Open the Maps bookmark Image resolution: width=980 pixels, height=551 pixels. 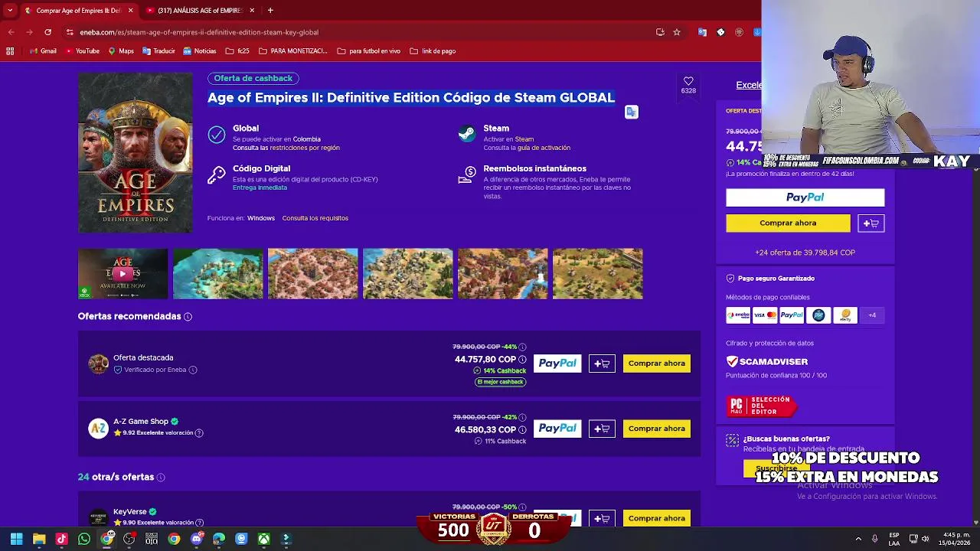coord(121,51)
